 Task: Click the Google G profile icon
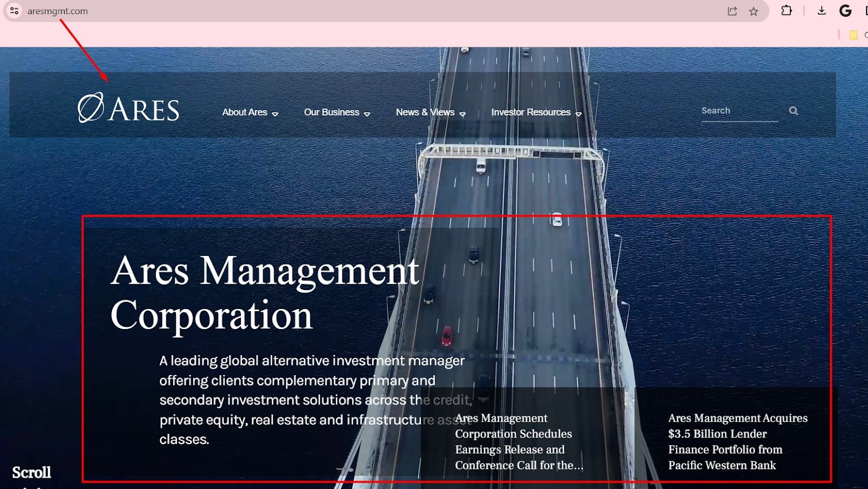tap(845, 10)
